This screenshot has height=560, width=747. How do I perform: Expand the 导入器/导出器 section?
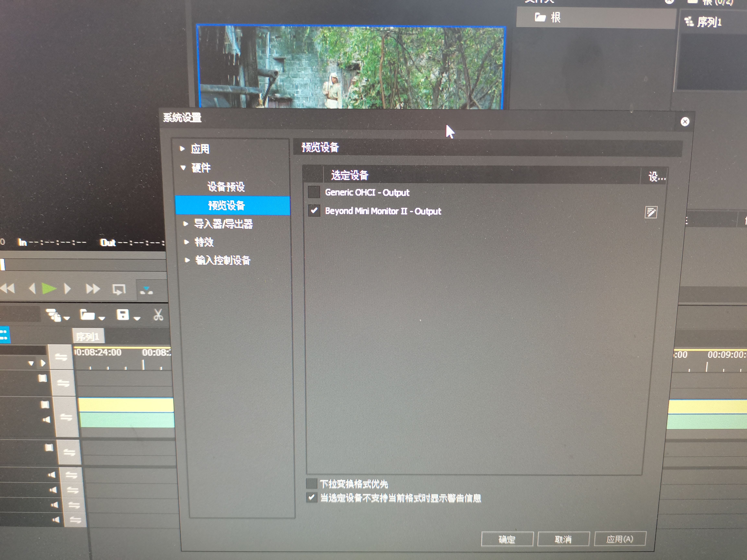click(x=185, y=223)
